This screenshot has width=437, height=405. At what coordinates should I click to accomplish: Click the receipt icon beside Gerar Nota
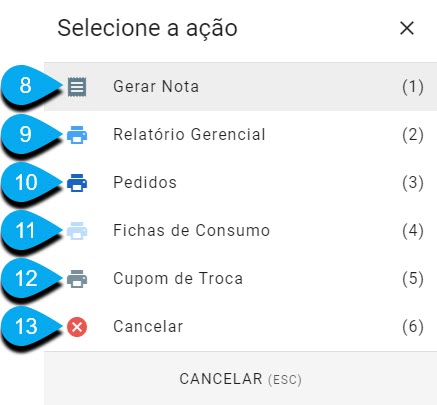[x=77, y=87]
